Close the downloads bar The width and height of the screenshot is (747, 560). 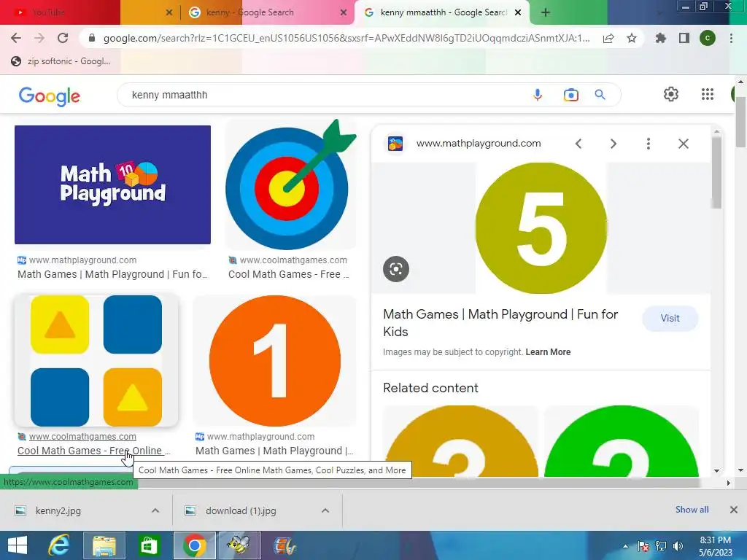(734, 510)
